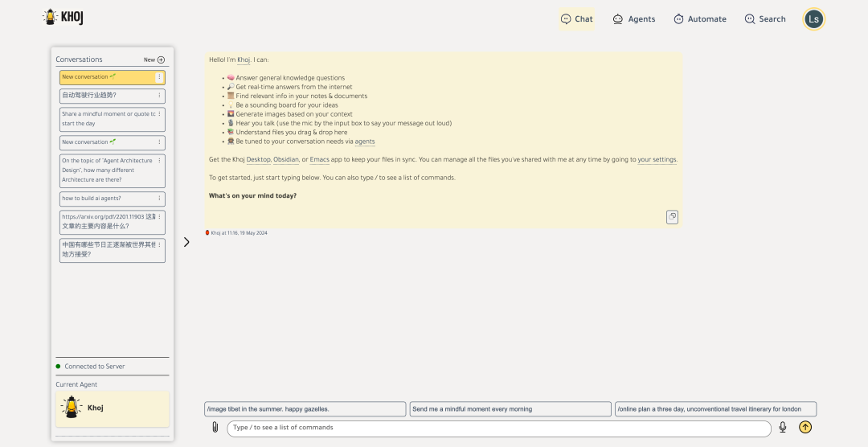Screen dimensions: 868x447
Task: Open conversation 自动驾驶行业趋势?
Action: (113, 96)
